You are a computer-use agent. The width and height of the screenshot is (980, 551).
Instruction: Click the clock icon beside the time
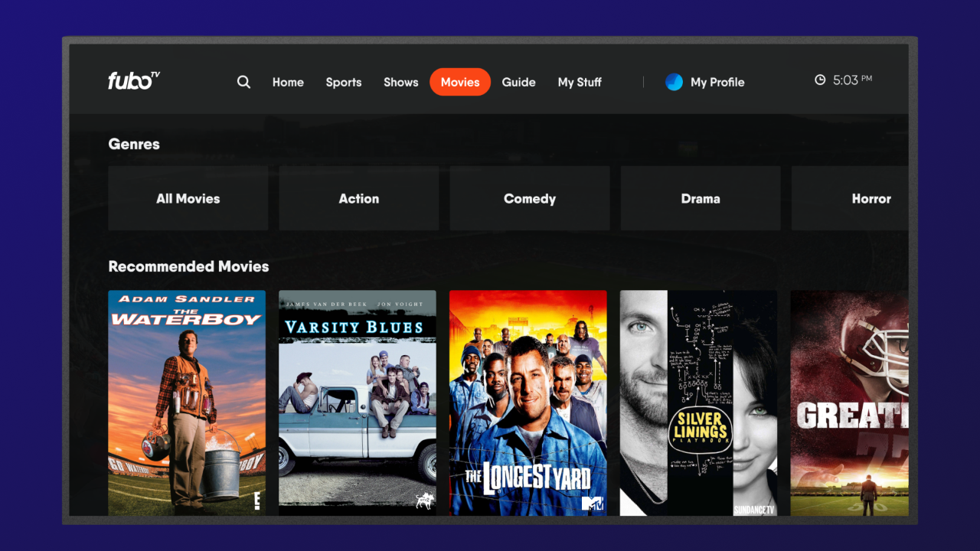coord(819,80)
